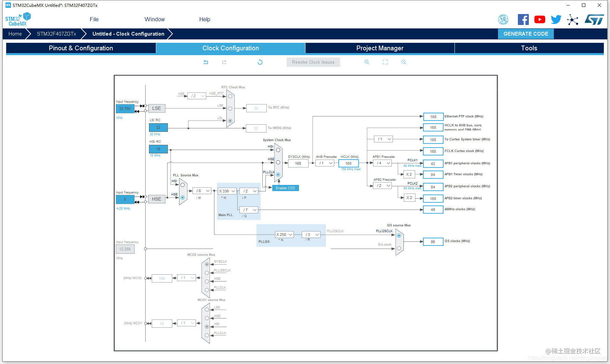Switch to the Tools tab

coord(529,48)
